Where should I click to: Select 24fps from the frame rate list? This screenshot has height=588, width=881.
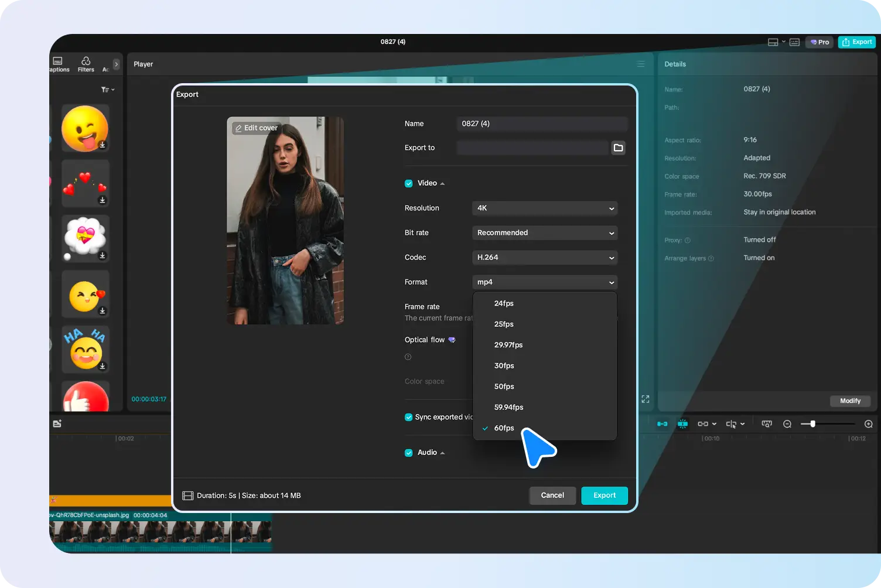504,303
